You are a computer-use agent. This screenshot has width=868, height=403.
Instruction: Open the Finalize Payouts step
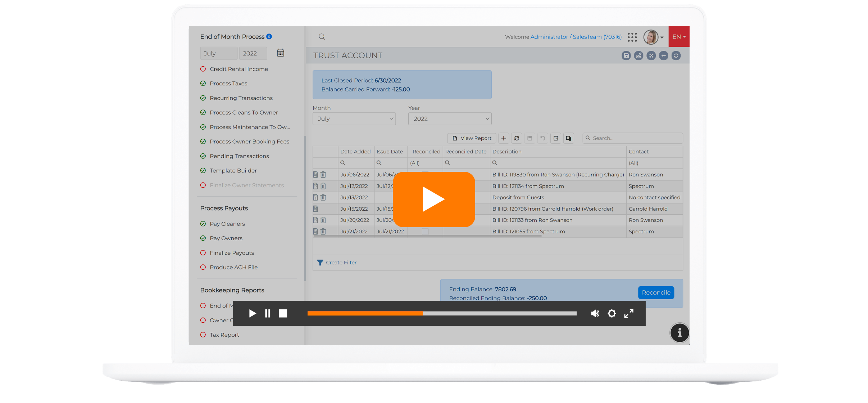click(232, 253)
